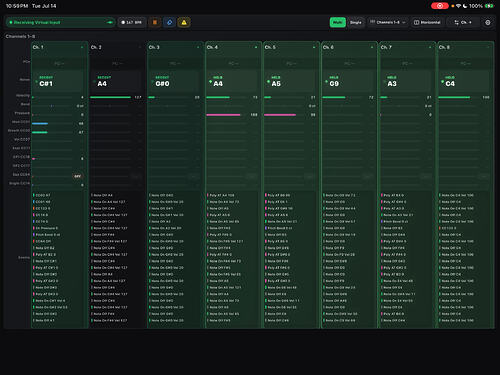This screenshot has width=500, height=375.
Task: Click the Ch. 2 velocity bar at 127
Action: [110, 97]
